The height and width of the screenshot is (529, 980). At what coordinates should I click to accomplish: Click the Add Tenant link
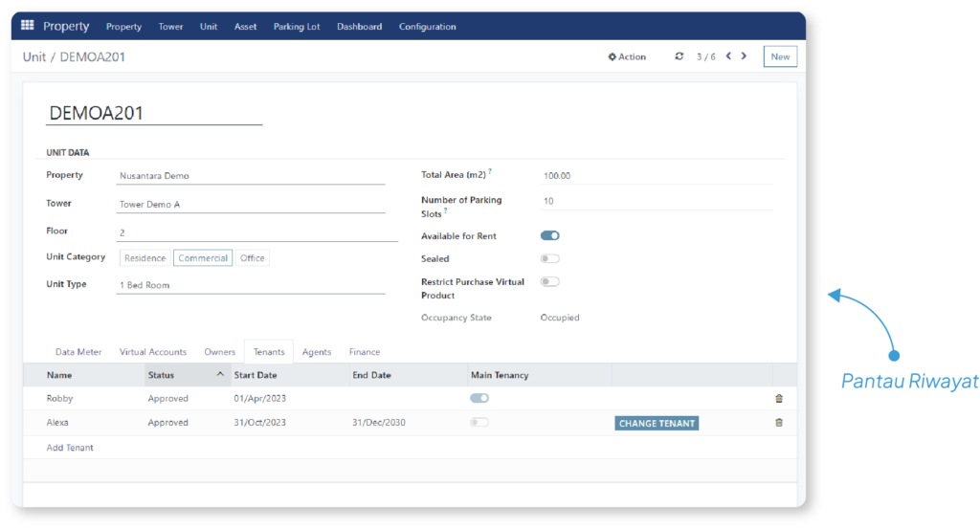[x=70, y=448]
